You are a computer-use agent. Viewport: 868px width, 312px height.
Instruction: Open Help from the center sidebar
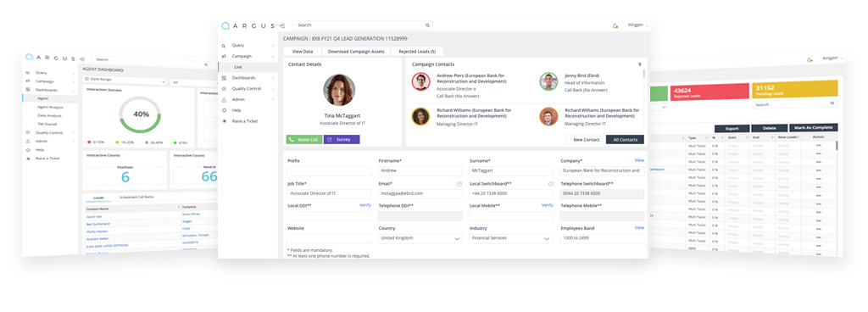tap(236, 110)
